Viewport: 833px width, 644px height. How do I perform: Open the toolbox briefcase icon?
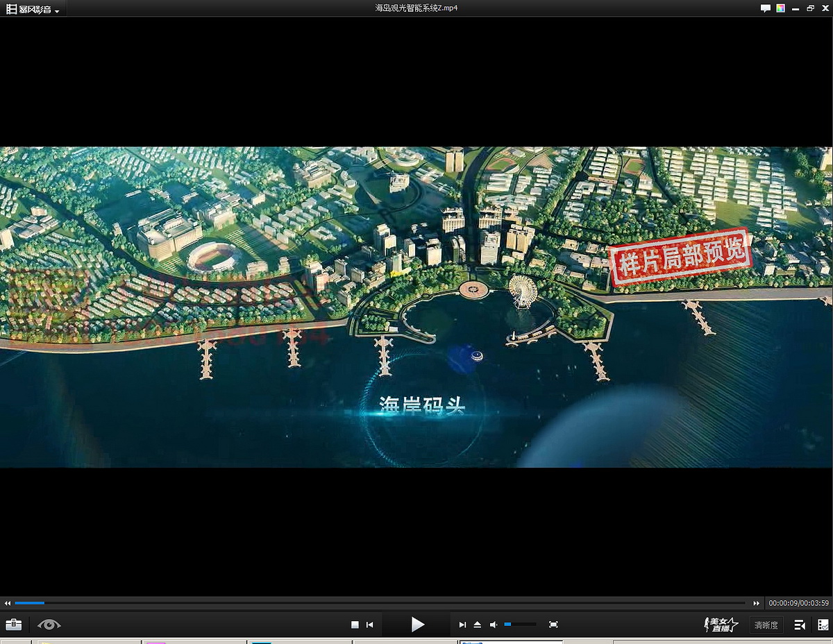13,625
